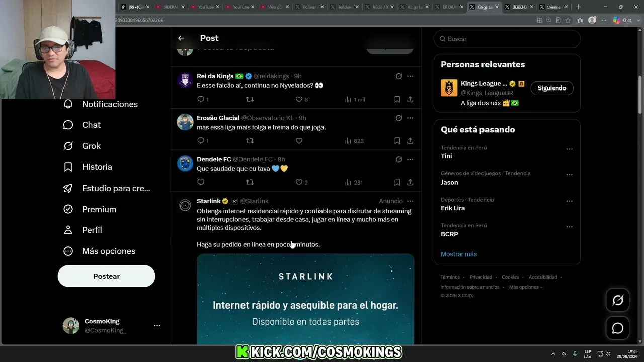Focus the Buscar search field

507,39
